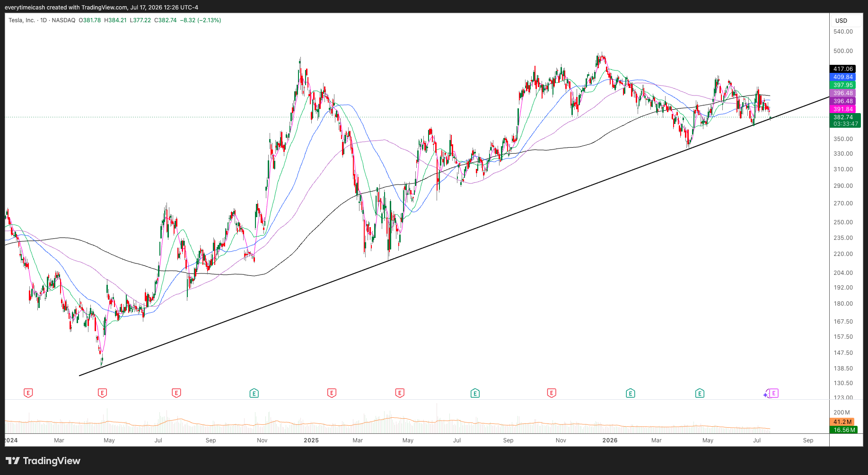Click the 204.00 price axis label
868x475 pixels.
point(843,273)
